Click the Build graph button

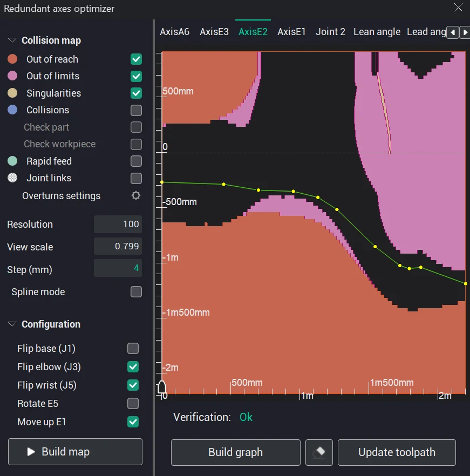click(x=236, y=452)
